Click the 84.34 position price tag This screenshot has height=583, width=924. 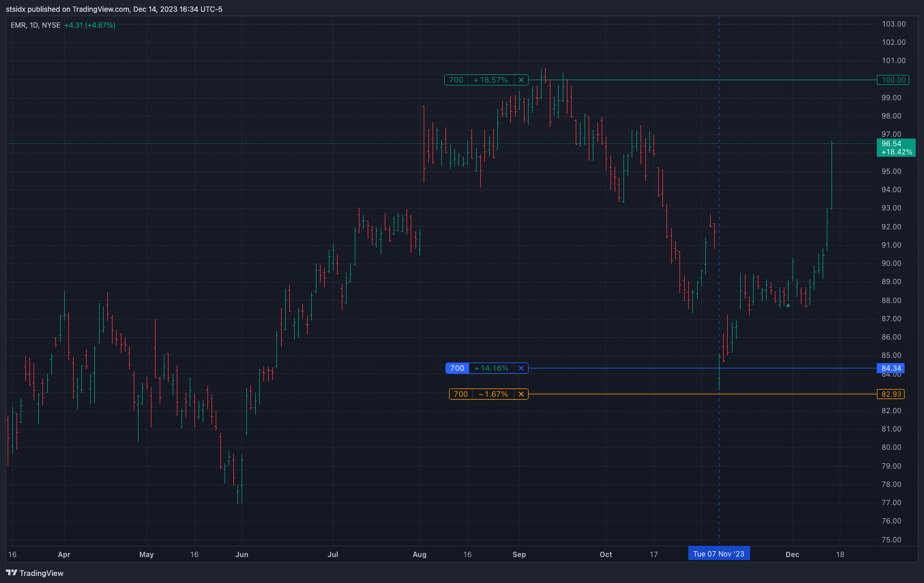pyautogui.click(x=891, y=368)
